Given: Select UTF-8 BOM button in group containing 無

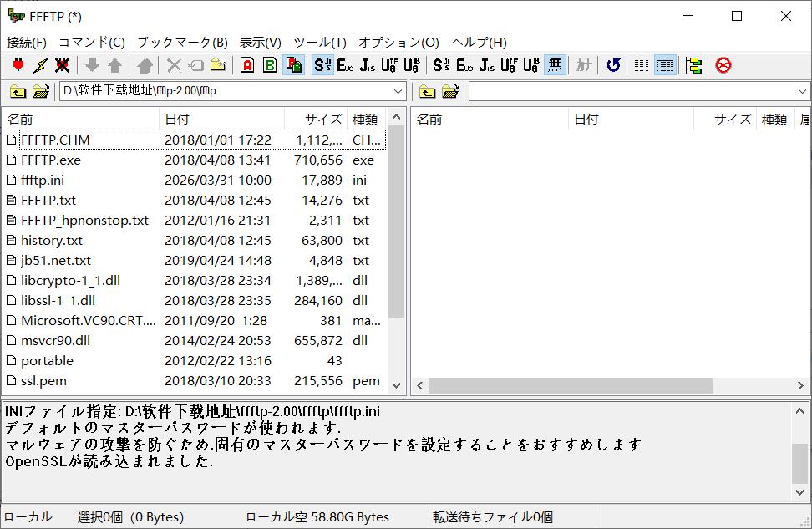Looking at the screenshot, I should (530, 65).
